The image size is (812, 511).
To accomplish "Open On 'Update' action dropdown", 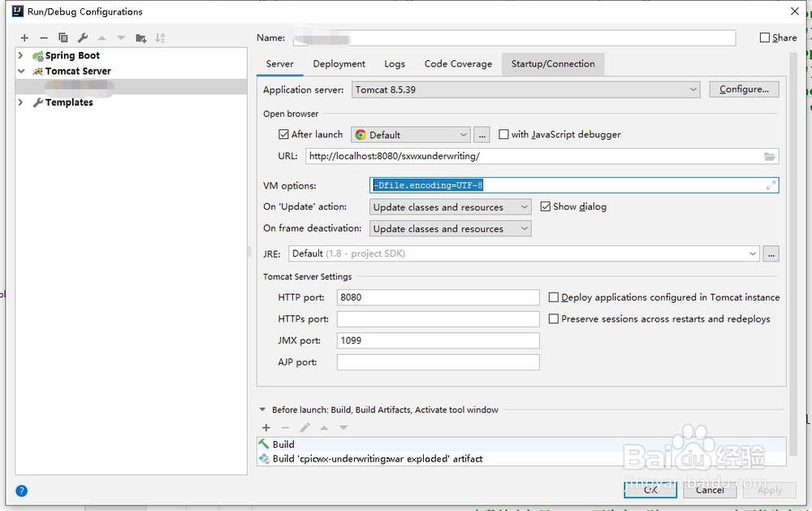I will [x=450, y=207].
